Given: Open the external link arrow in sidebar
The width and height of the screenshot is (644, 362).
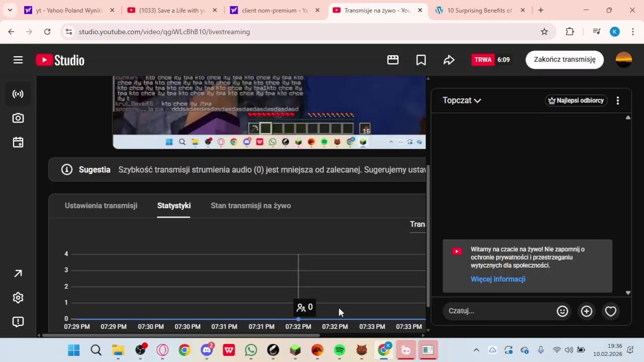Looking at the screenshot, I should (18, 274).
